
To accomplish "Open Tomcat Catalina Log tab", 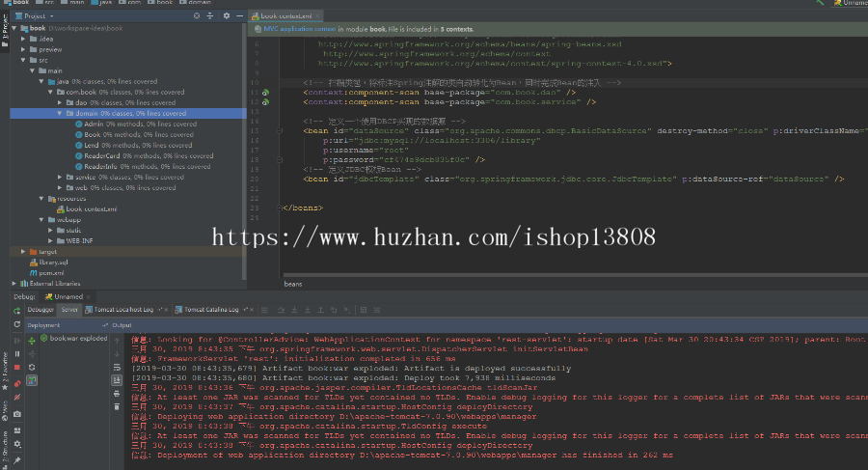I will point(211,310).
